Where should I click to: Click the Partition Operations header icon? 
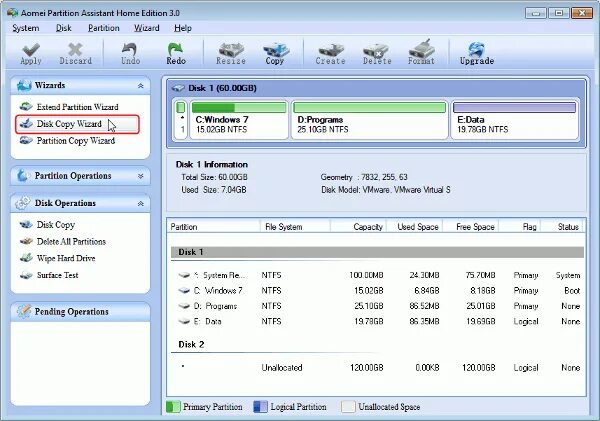point(23,175)
